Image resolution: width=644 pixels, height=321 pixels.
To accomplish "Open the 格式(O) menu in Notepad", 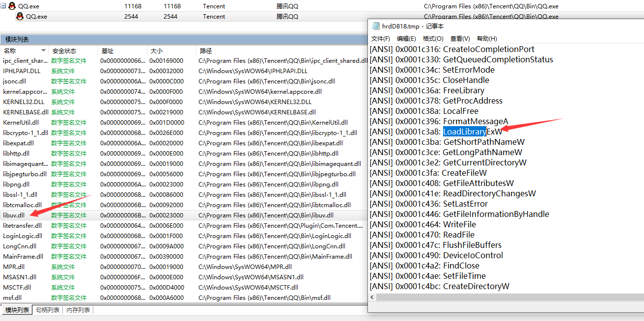I will 433,39.
